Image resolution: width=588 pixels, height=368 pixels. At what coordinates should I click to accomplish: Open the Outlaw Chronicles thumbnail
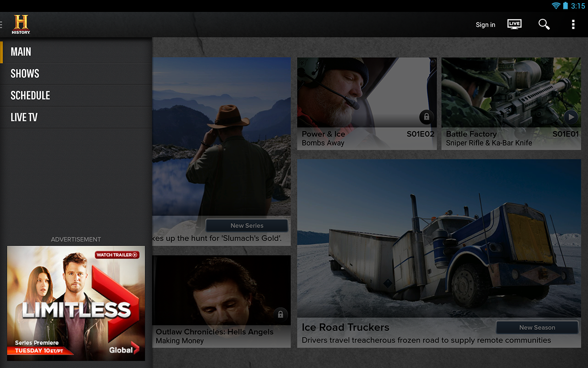tap(221, 290)
